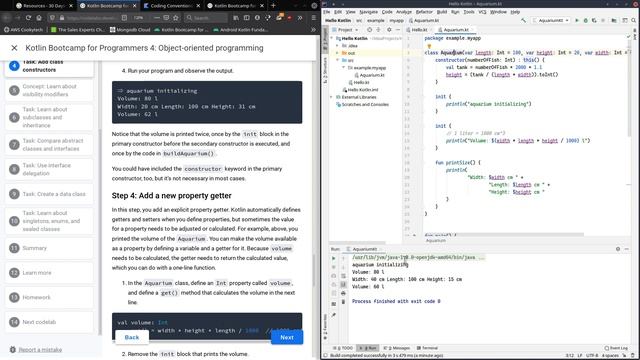Screen dimensions: 640x360
Task: Open the Refactor menu
Action: [424, 12]
